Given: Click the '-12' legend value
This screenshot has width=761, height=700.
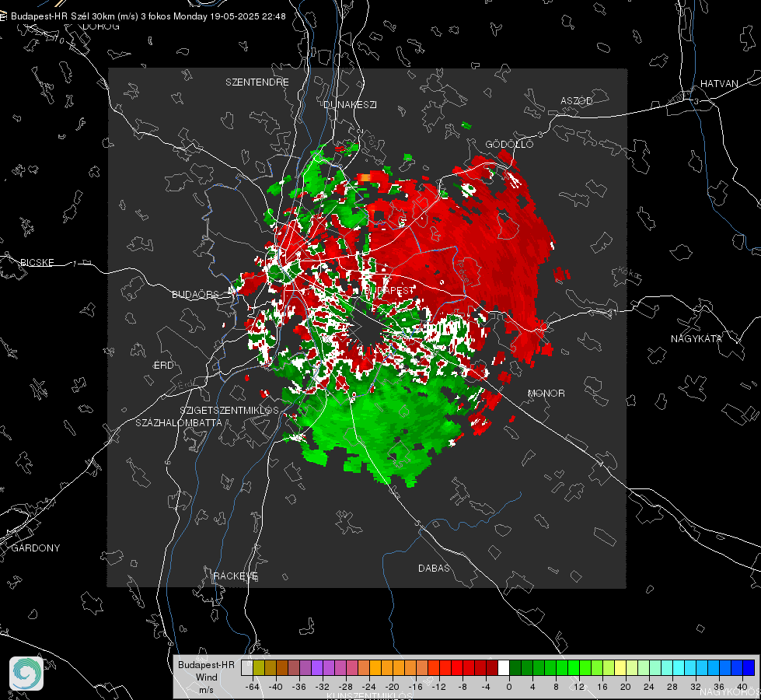Looking at the screenshot, I should pos(438,687).
